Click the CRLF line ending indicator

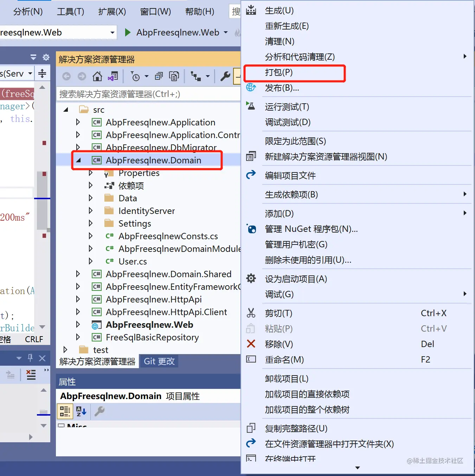coord(34,339)
